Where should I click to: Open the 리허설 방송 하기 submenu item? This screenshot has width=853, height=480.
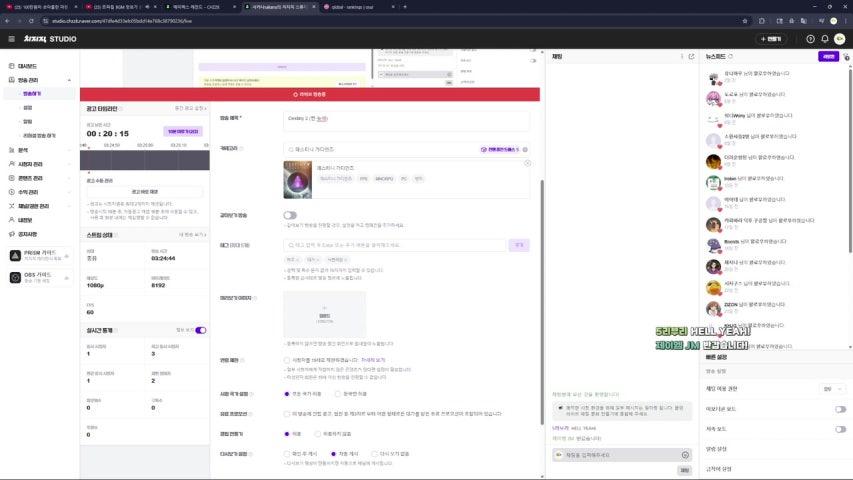(x=39, y=136)
